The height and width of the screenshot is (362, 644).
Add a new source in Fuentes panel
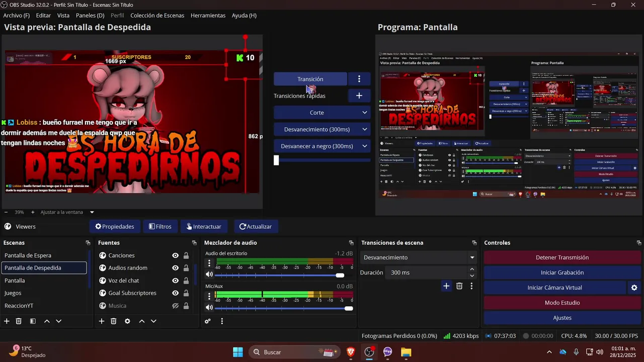(102, 321)
